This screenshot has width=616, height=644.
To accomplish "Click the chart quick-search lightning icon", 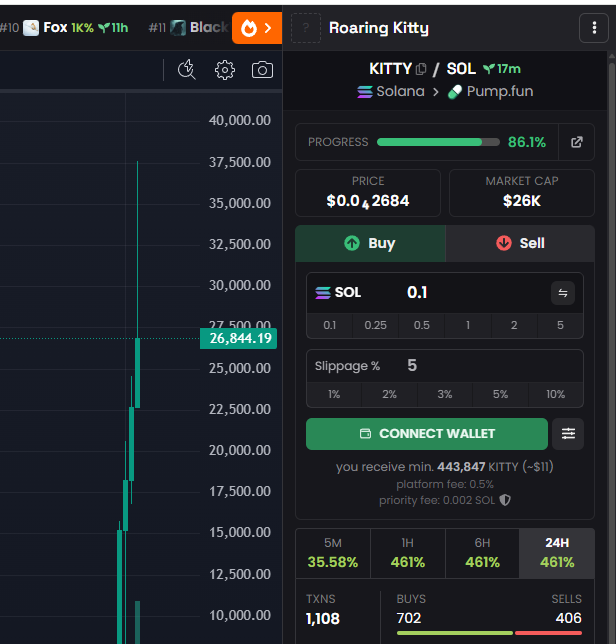I will click(x=187, y=69).
